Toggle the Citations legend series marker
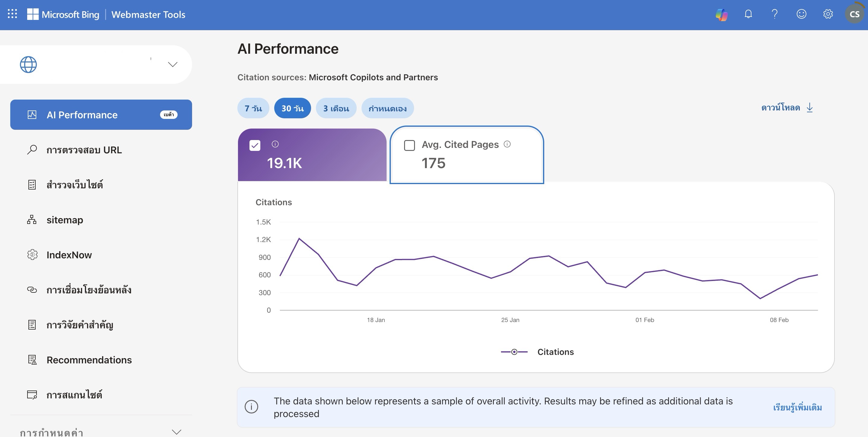The height and width of the screenshot is (437, 868). point(514,352)
